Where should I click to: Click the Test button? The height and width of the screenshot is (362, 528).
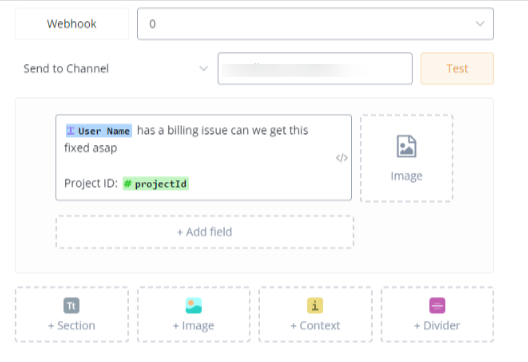pos(457,68)
